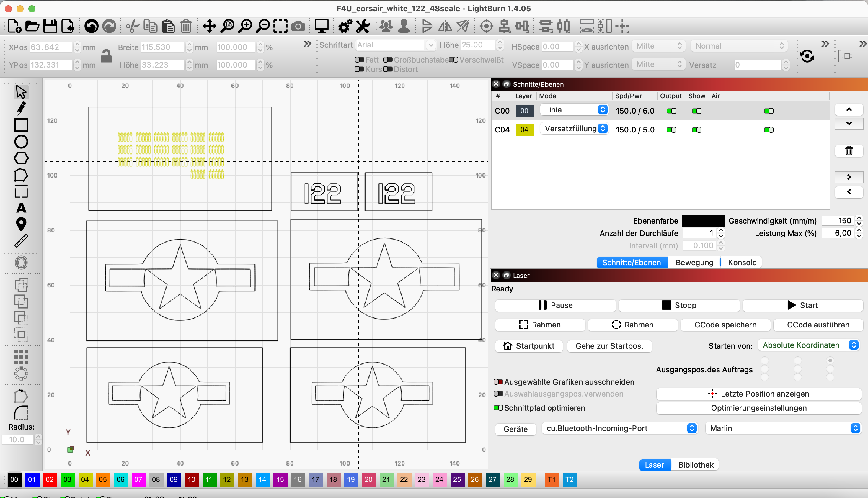The image size is (868, 498).
Task: Zoom to frame selection icon
Action: (280, 26)
